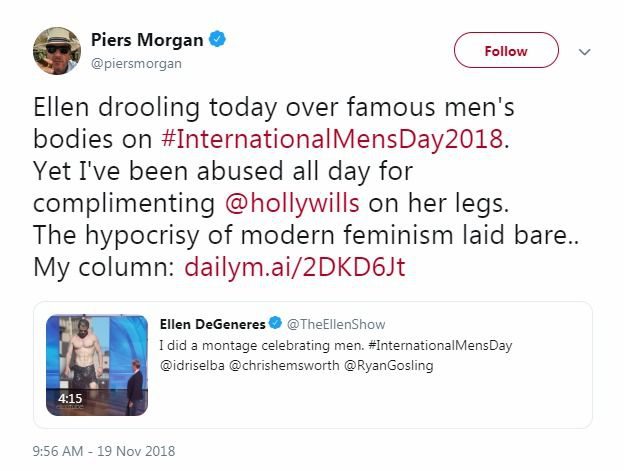Screen dimensions: 624x471
Task: Click the 9:56 AM - 19 Nov 2018 timestamp
Action: (104, 451)
